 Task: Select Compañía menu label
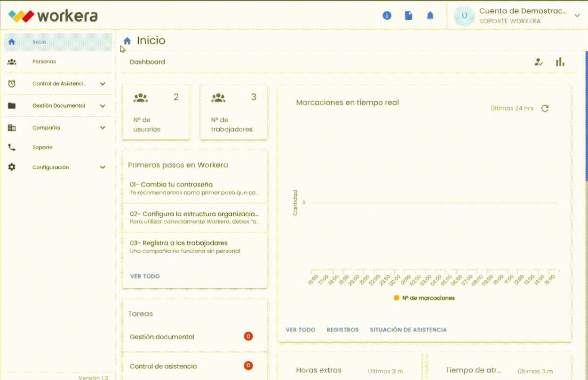pos(46,128)
